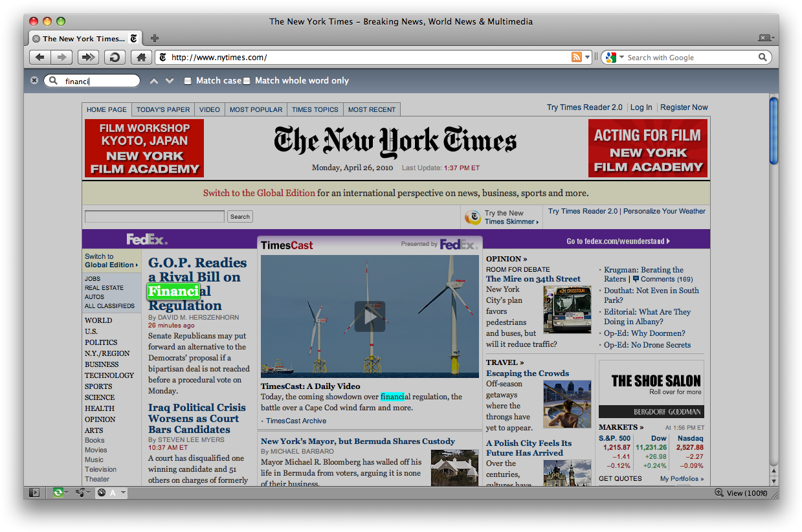Open a new tab with plus icon
The width and height of the screenshot is (802, 532).
point(155,38)
